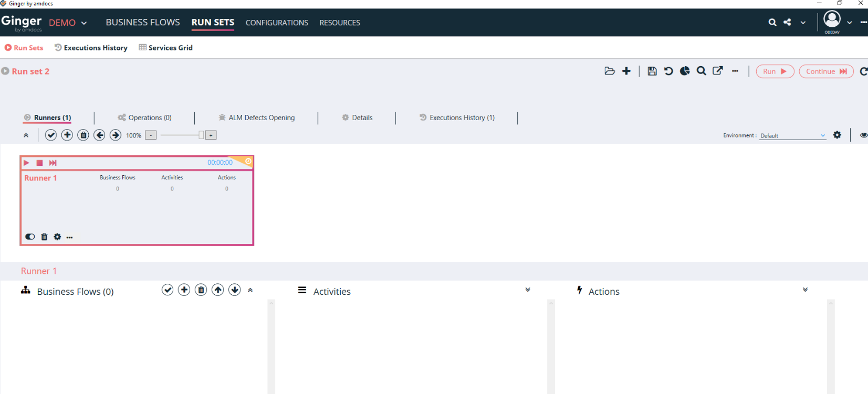868x394 pixels.
Task: Click the Run button
Action: [x=775, y=71]
